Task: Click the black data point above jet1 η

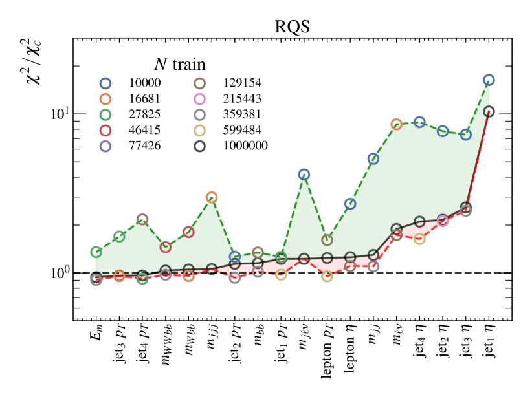Action: (489, 111)
